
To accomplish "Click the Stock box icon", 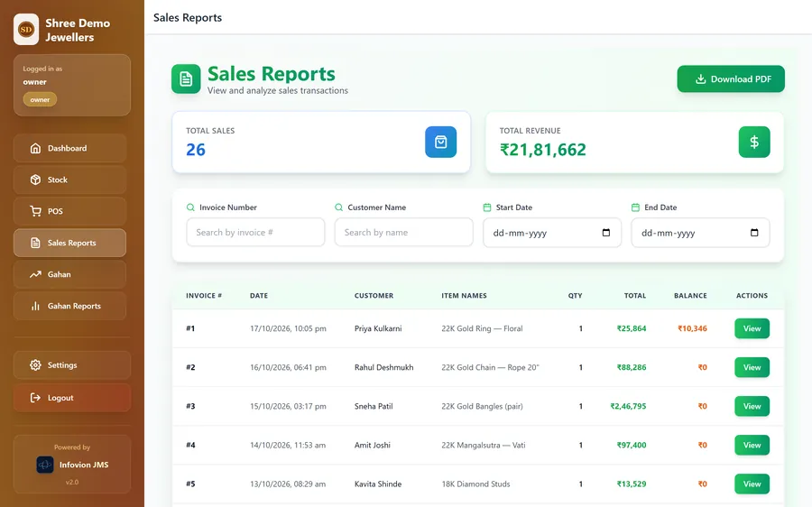I will click(35, 180).
